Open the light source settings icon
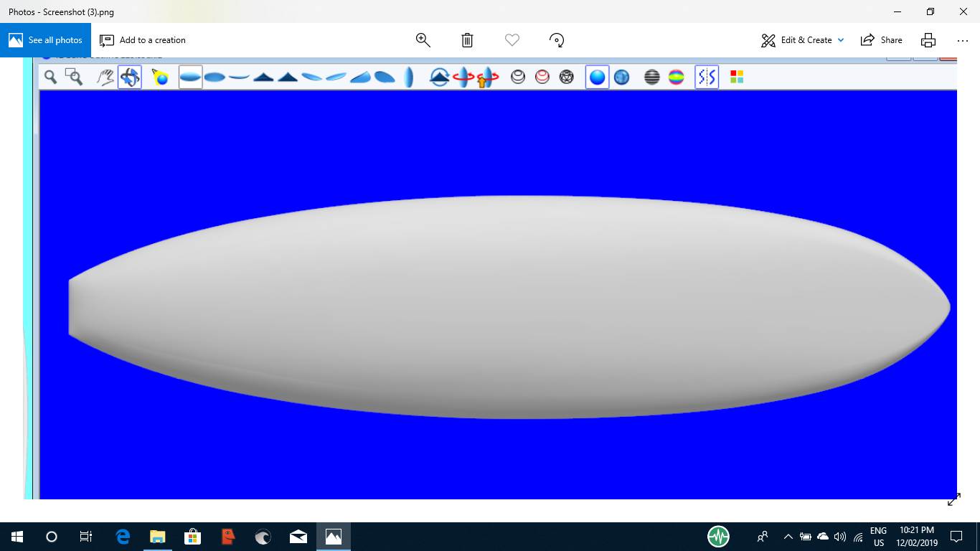 coord(160,77)
